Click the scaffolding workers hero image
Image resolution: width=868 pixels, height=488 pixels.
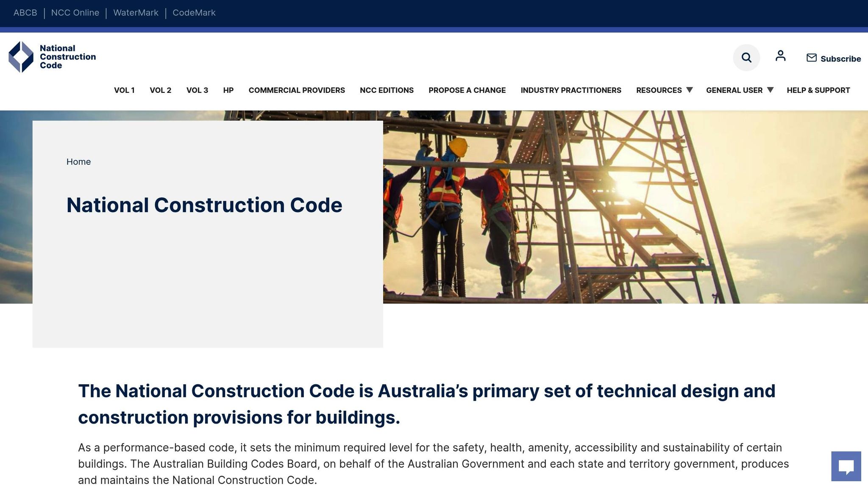(x=625, y=207)
